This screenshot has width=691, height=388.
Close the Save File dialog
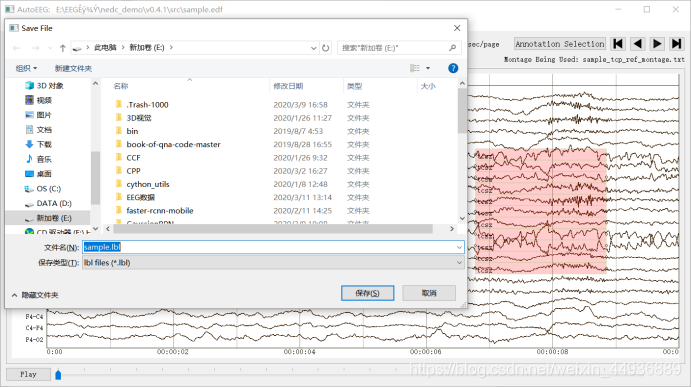(x=457, y=28)
